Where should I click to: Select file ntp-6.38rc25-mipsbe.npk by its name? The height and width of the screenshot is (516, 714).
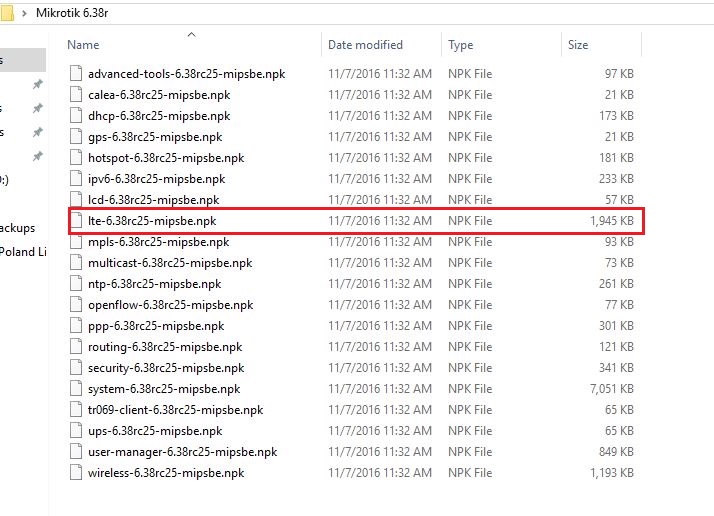tap(154, 284)
